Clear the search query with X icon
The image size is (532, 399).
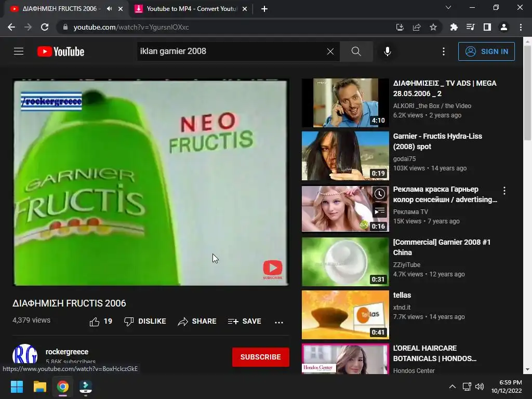point(330,51)
